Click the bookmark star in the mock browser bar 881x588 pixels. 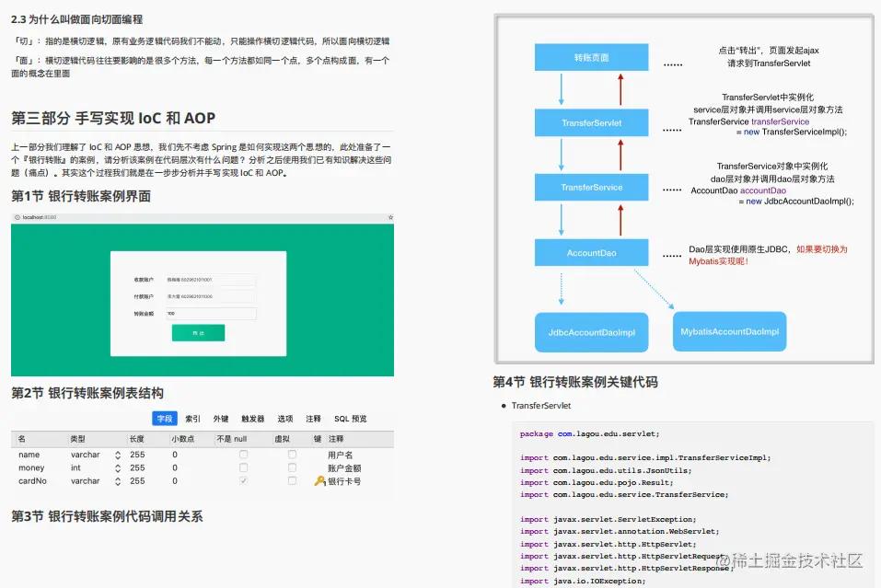[389, 217]
